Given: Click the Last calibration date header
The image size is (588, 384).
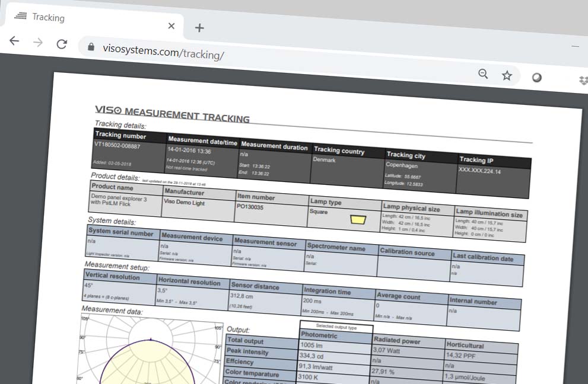Looking at the screenshot, I should (x=483, y=257).
